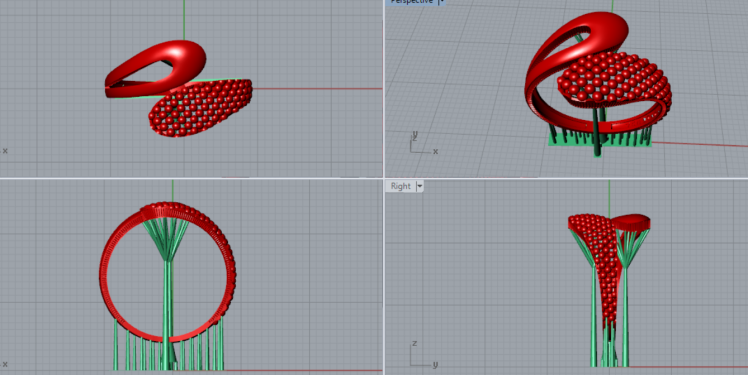Screen dimensions: 748x375
Task: Select the sphere-covered ring top in Perspective viewport
Action: pyautogui.click(x=614, y=77)
